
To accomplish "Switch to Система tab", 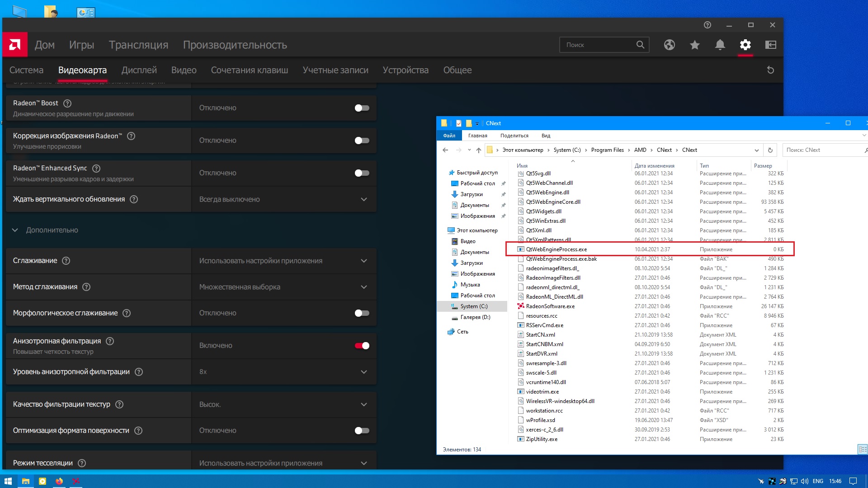I will click(27, 70).
